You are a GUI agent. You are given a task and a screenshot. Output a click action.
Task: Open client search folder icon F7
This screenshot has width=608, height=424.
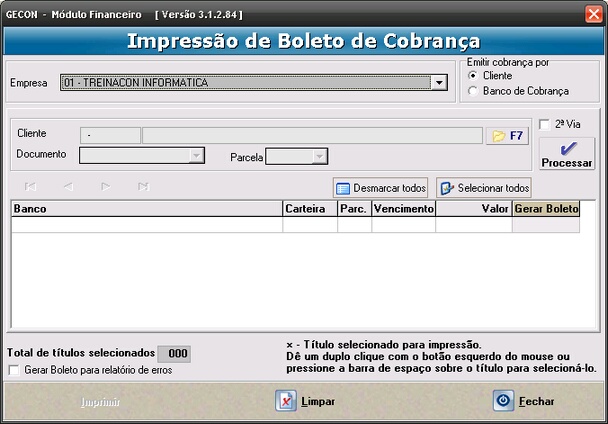(507, 136)
